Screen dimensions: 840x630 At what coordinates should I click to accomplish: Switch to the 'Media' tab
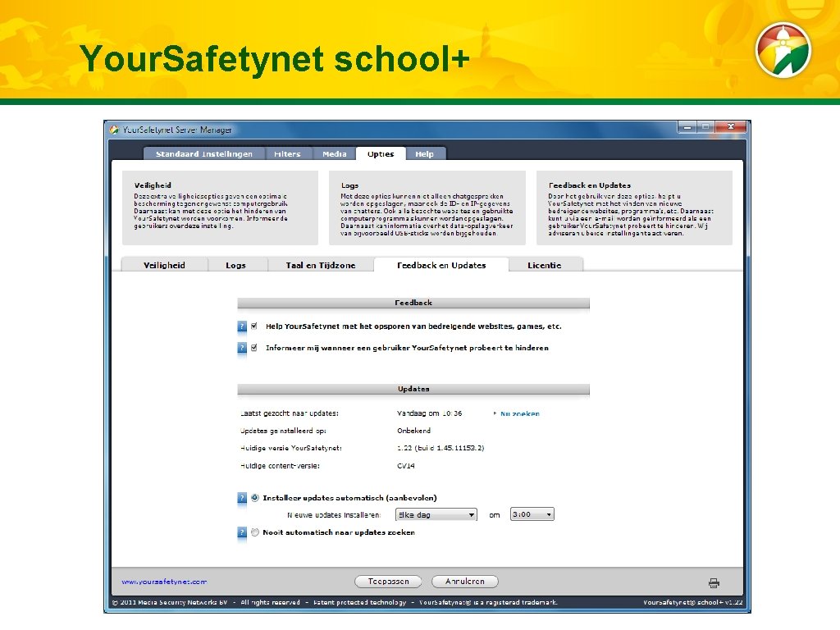coord(335,153)
